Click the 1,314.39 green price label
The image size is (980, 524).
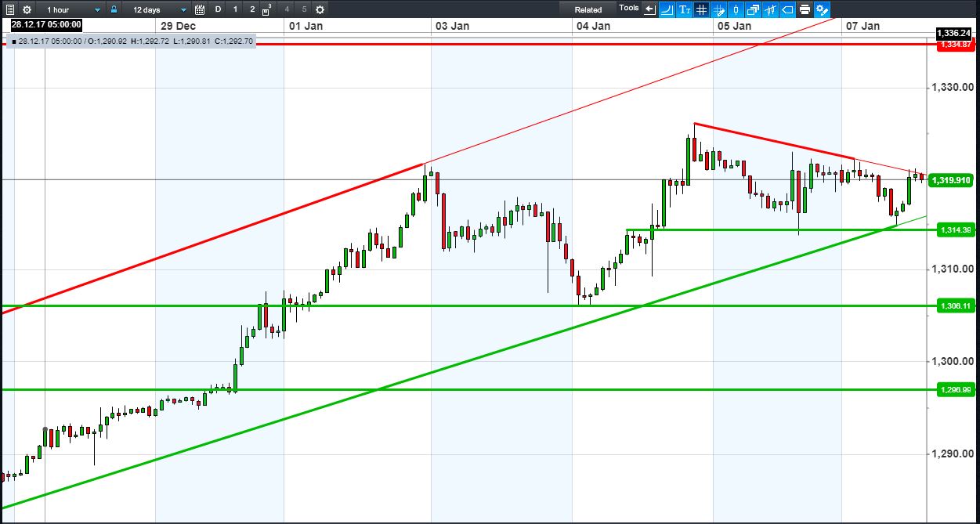click(955, 229)
